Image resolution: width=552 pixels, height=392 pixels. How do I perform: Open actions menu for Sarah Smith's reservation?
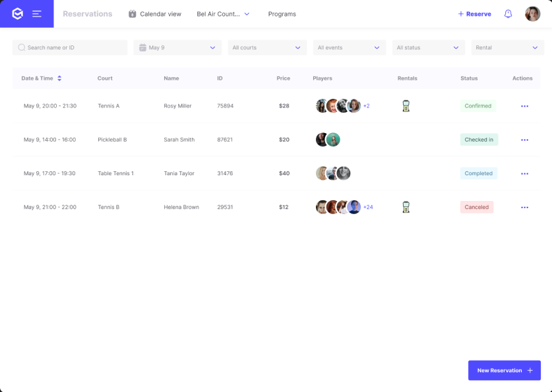[x=524, y=139]
